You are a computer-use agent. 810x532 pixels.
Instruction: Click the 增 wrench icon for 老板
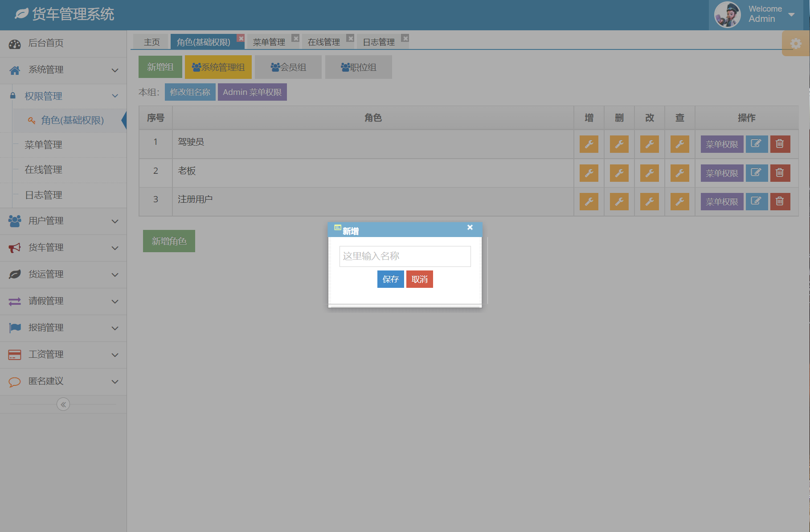[589, 173]
